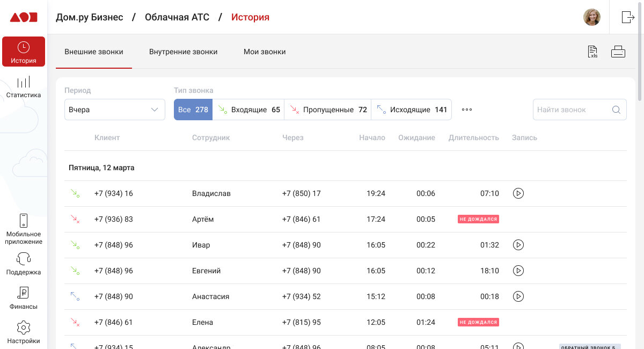This screenshot has width=644, height=349.
Task: Click employee name Владислав
Action: pyautogui.click(x=211, y=193)
